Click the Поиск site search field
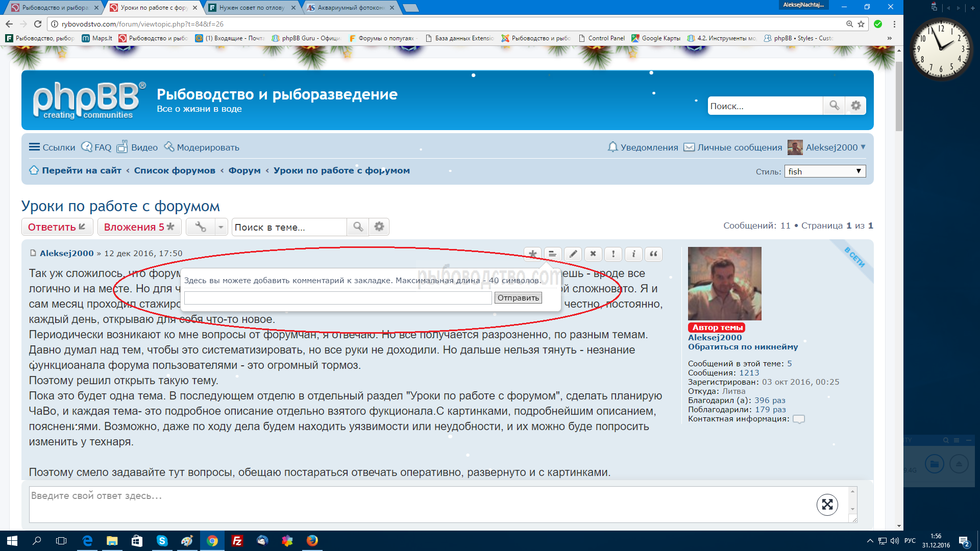 [x=766, y=106]
